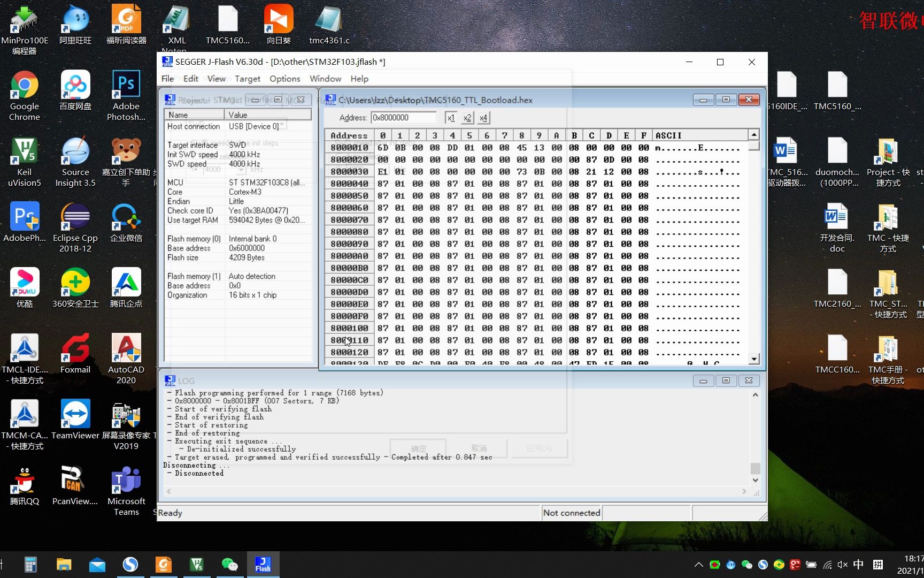Viewport: 924px width, 578px height.
Task: Click address row 8000030 in hex view
Action: coord(349,172)
